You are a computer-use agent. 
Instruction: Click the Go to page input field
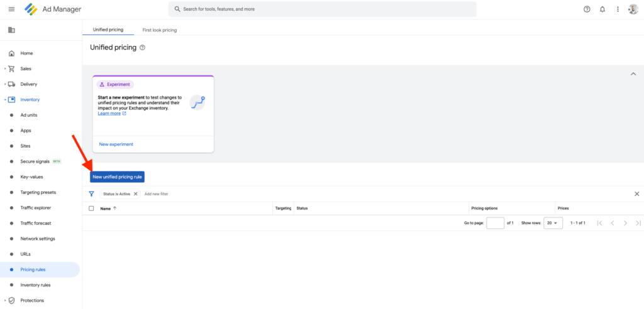tap(495, 223)
